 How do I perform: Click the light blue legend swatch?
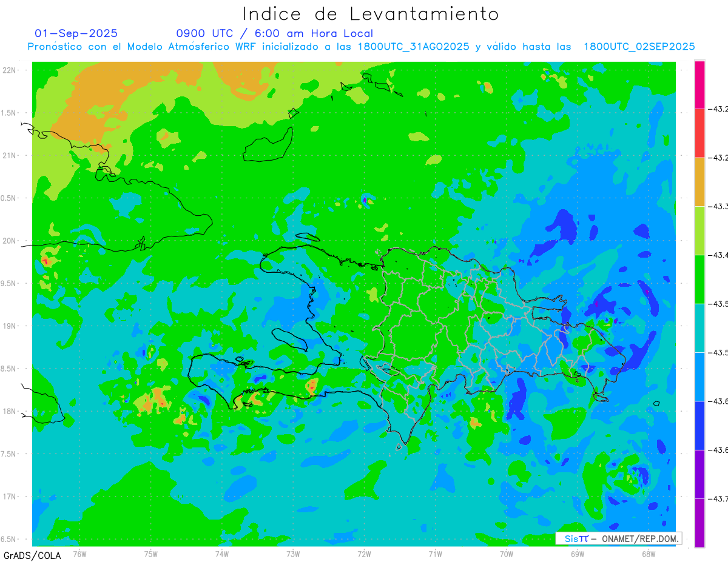699,376
